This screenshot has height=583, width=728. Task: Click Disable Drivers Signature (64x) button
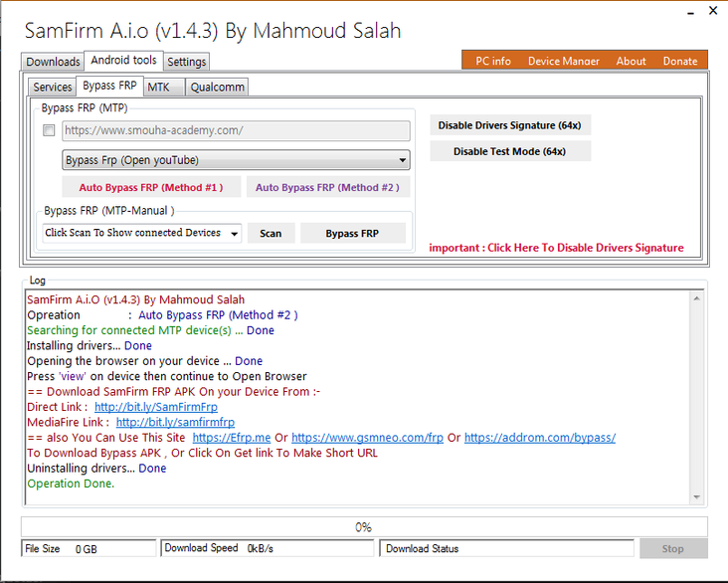[510, 125]
